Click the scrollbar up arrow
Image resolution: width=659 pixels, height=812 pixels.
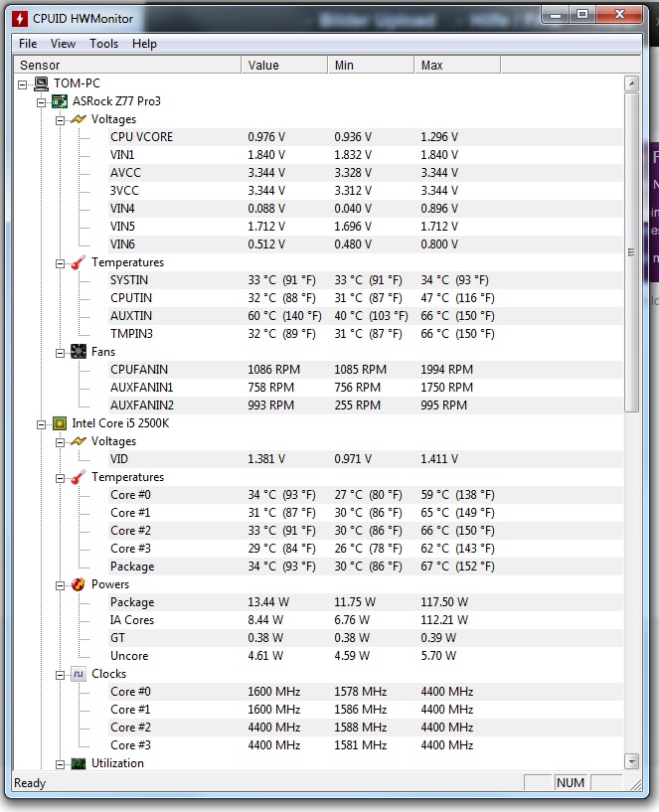[x=631, y=83]
